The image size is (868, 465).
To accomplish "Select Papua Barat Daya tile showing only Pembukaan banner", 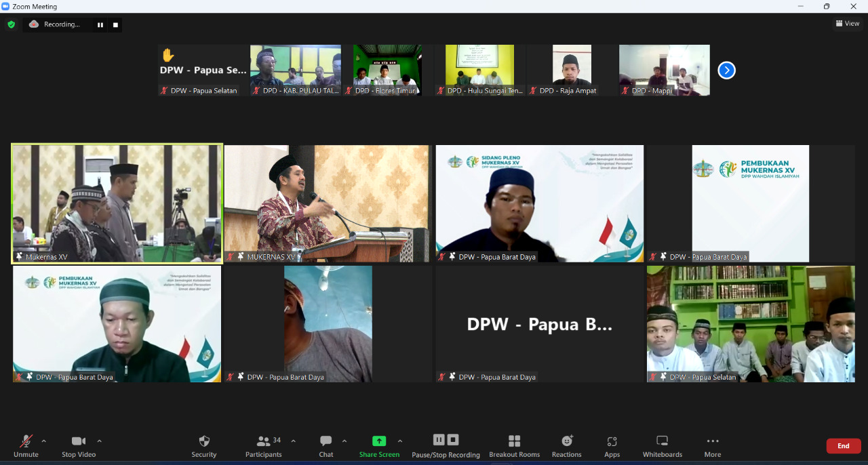I will click(x=751, y=203).
